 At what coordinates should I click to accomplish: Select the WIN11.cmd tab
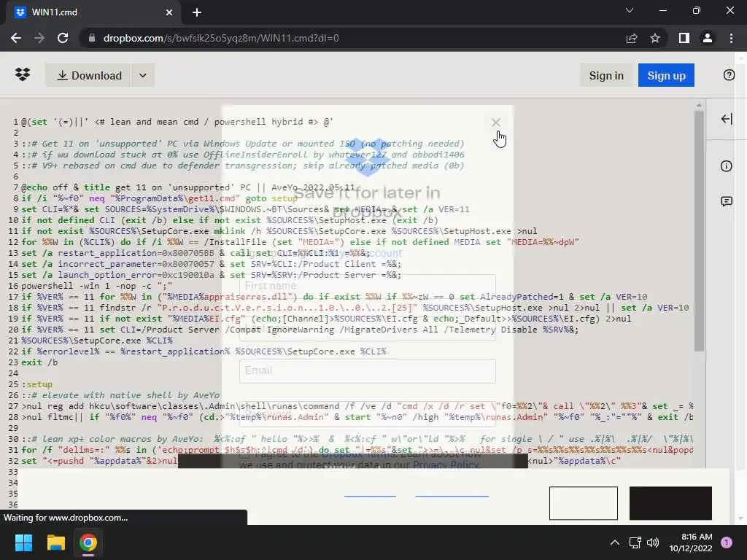94,12
